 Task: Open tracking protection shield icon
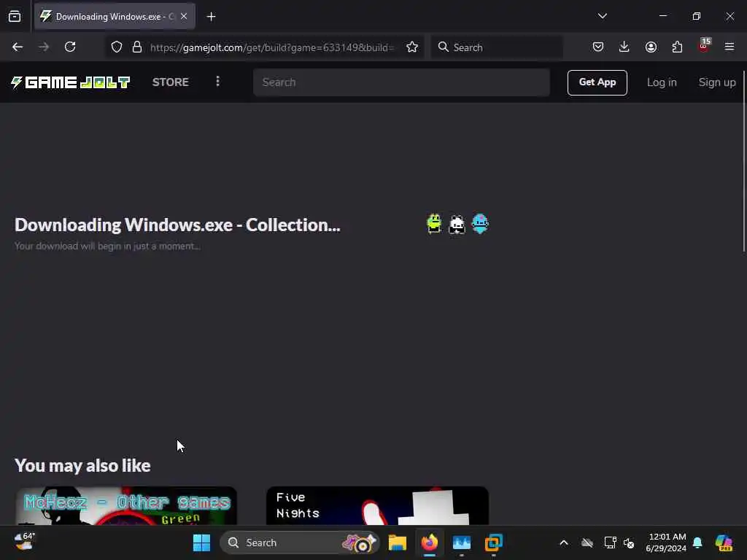click(117, 47)
